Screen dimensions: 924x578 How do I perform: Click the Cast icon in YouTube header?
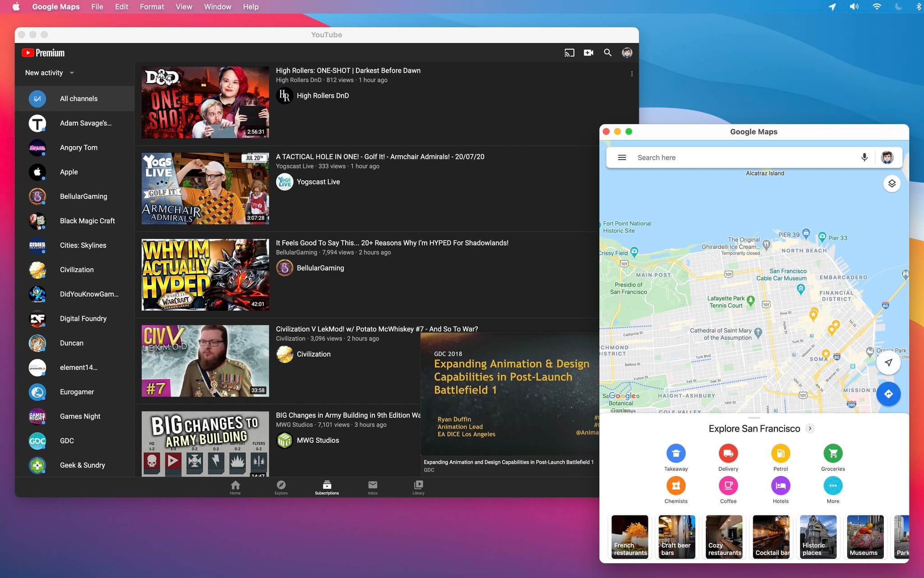(569, 53)
